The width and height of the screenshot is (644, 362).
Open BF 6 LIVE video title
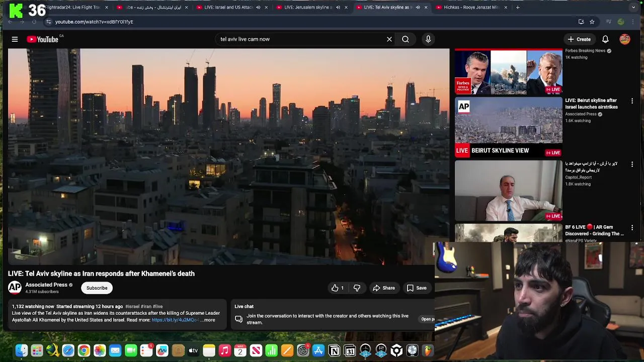pyautogui.click(x=594, y=230)
